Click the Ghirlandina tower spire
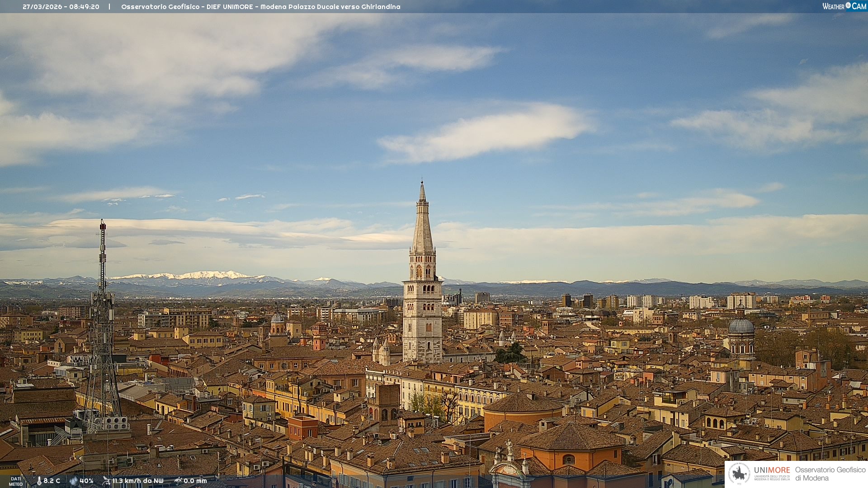This screenshot has height=488, width=868. tap(422, 221)
